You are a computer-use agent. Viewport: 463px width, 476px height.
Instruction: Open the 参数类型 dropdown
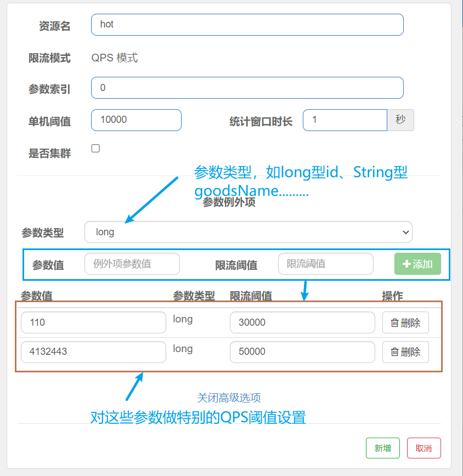click(x=248, y=232)
